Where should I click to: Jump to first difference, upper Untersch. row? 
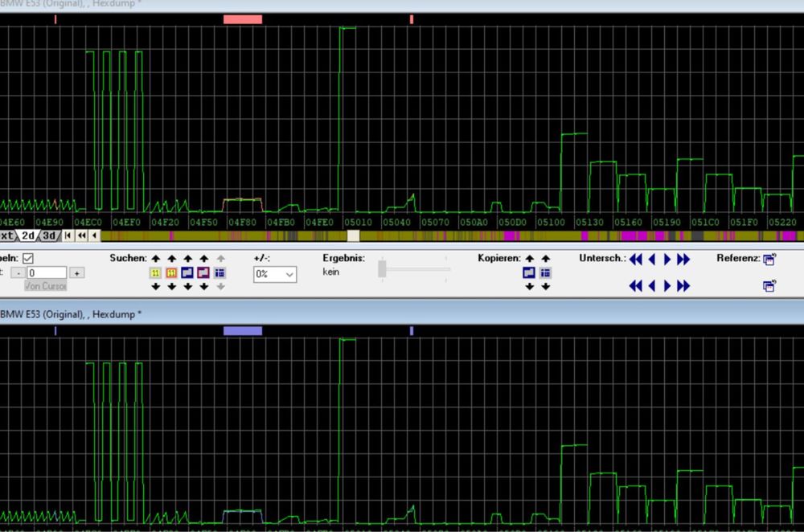636,260
